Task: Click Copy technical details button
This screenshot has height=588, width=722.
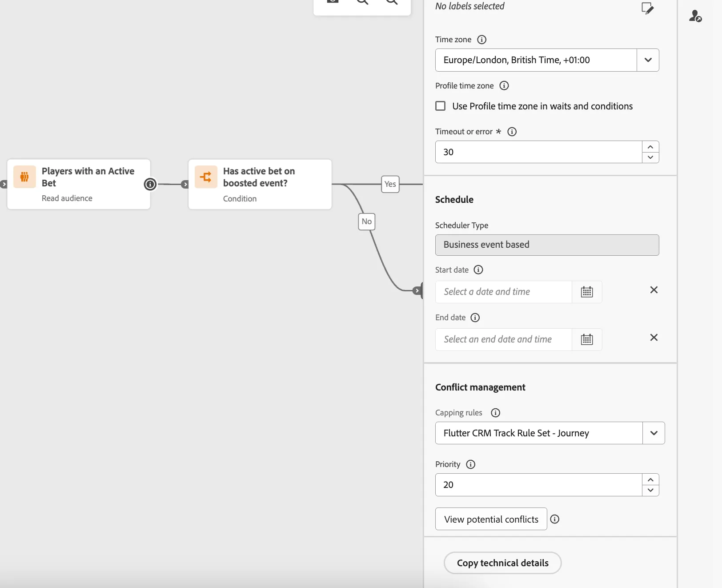Action: click(503, 563)
